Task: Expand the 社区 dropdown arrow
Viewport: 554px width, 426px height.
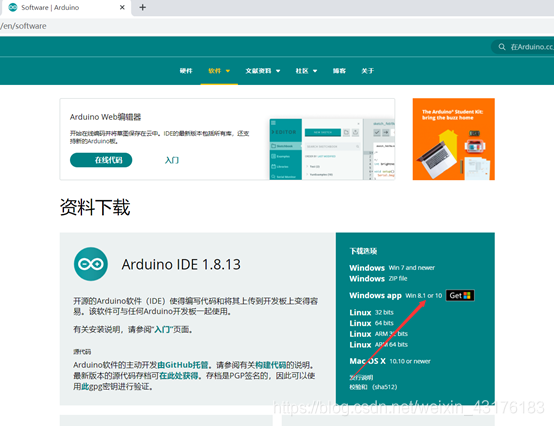Action: 315,71
